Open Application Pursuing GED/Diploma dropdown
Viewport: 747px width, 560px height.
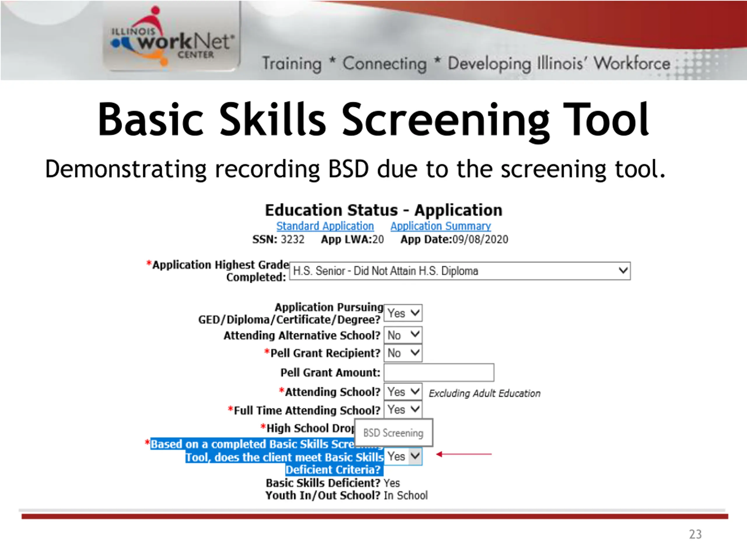[x=403, y=313]
